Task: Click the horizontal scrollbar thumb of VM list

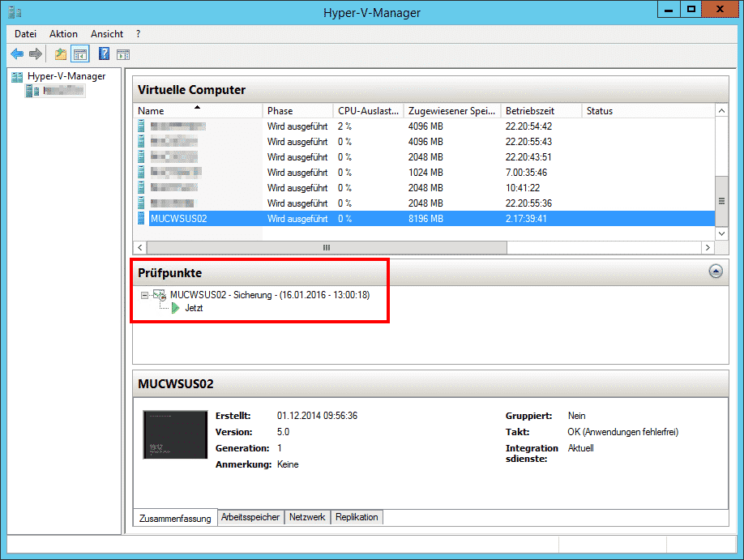Action: [x=327, y=247]
